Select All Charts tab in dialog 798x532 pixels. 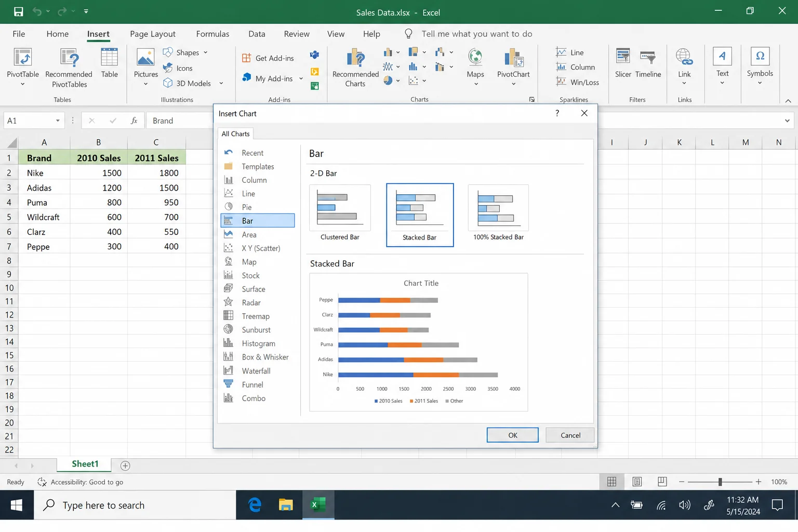pyautogui.click(x=235, y=134)
